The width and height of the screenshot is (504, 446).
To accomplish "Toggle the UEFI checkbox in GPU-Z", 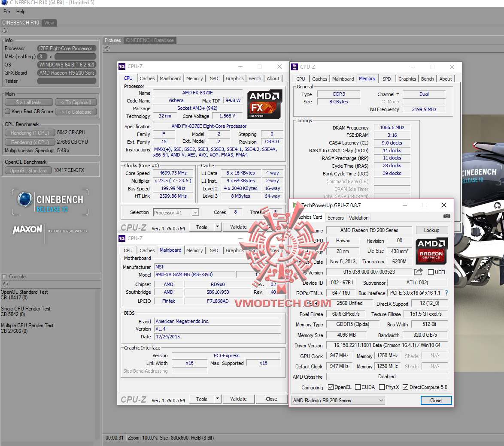I will [x=431, y=272].
